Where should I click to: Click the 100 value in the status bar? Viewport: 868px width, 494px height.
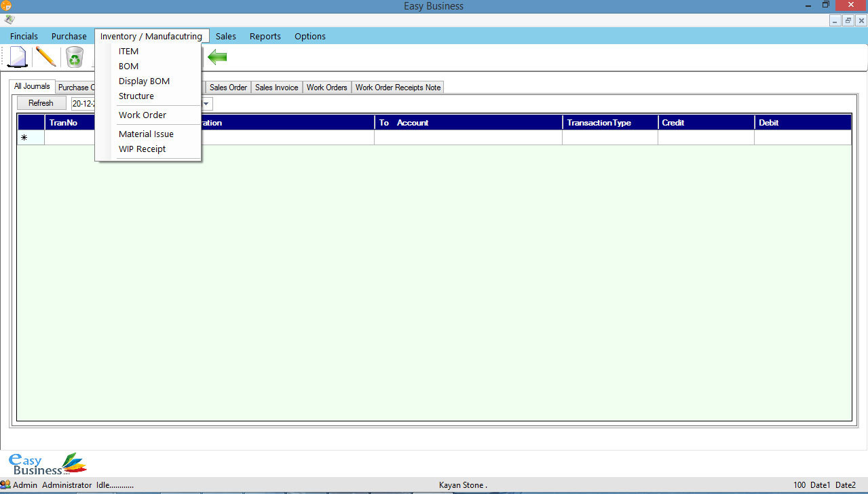pyautogui.click(x=799, y=485)
